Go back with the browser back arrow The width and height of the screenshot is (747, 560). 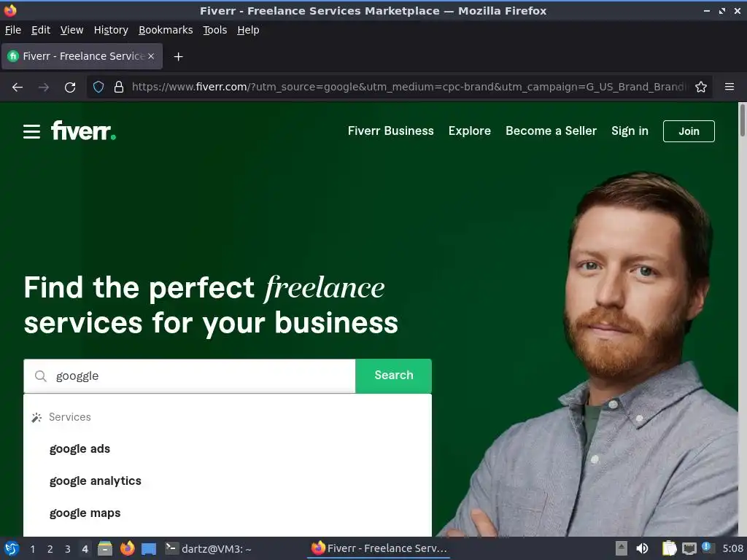tap(18, 87)
